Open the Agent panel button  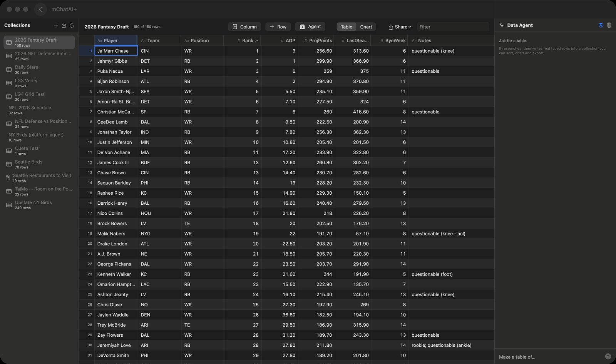pyautogui.click(x=310, y=27)
